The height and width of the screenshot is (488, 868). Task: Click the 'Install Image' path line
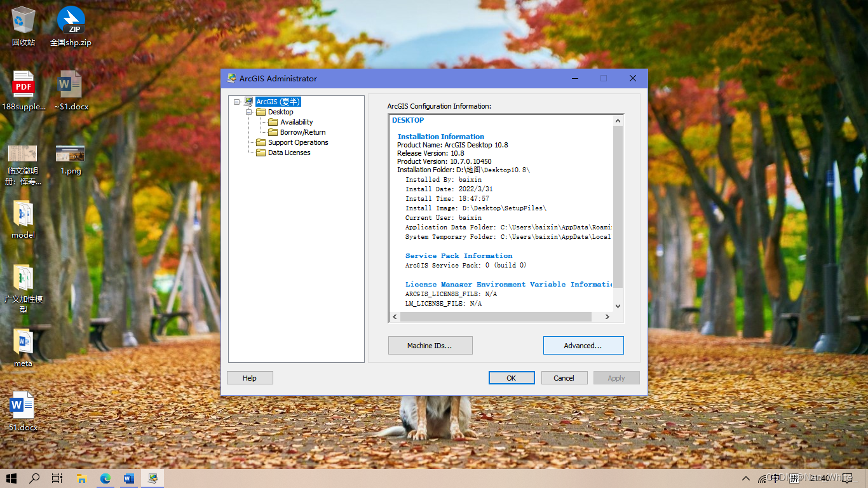tap(476, 208)
